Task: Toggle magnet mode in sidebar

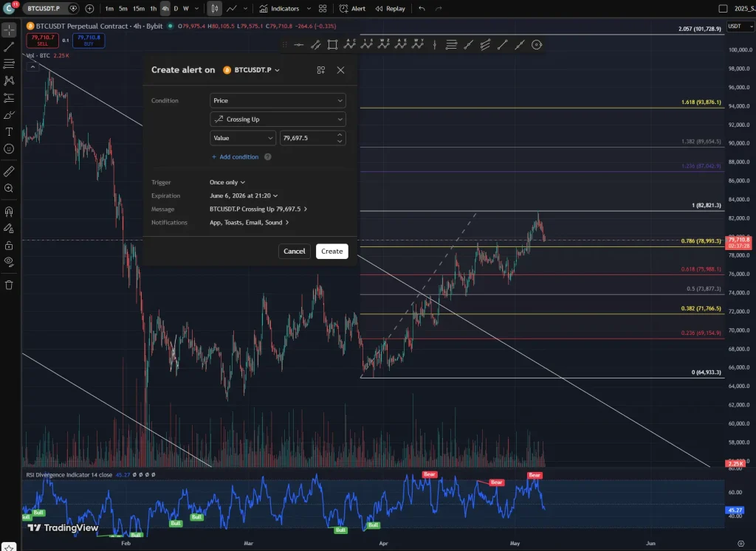Action: pos(9,211)
